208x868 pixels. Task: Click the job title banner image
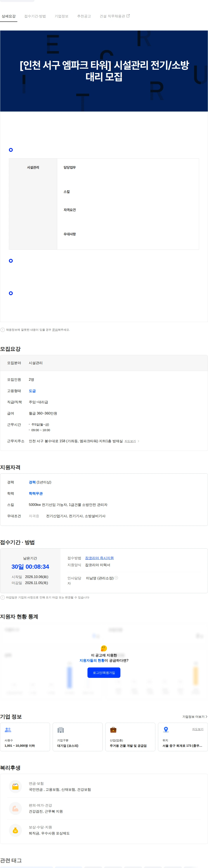click(x=104, y=71)
